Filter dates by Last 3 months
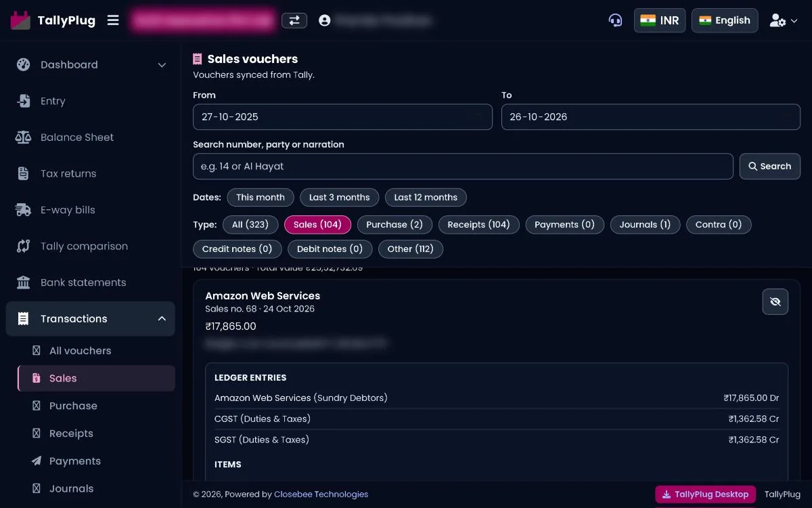The width and height of the screenshot is (812, 508). tap(340, 198)
